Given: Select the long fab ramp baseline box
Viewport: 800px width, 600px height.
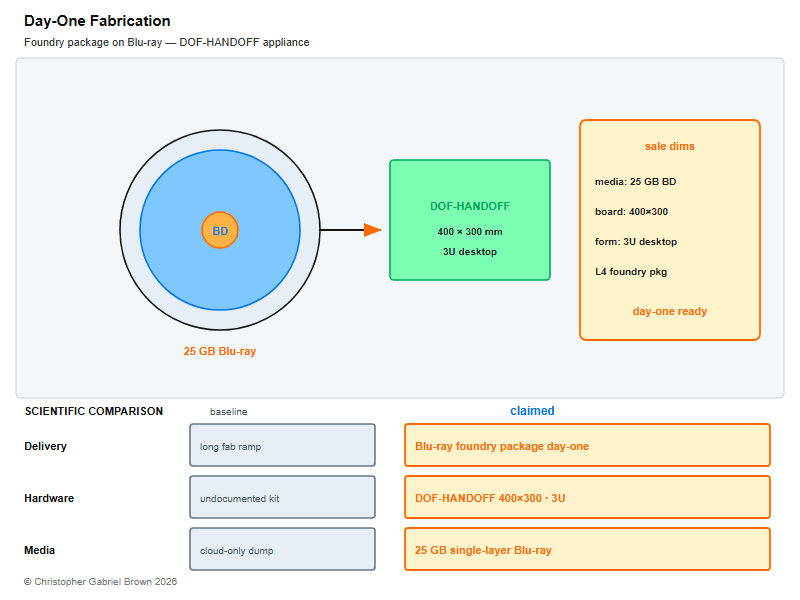Looking at the screenshot, I should (283, 445).
